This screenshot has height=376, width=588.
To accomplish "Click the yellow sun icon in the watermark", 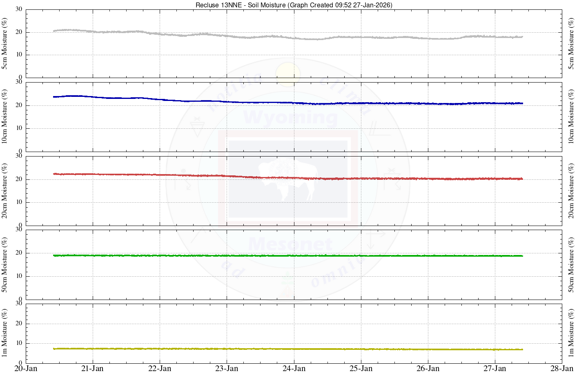I will point(287,74).
